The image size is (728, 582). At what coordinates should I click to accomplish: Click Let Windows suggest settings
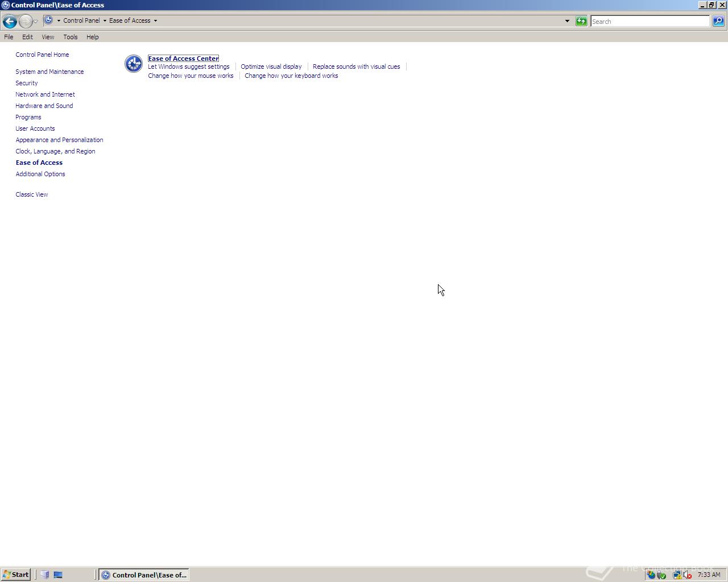[x=189, y=66]
